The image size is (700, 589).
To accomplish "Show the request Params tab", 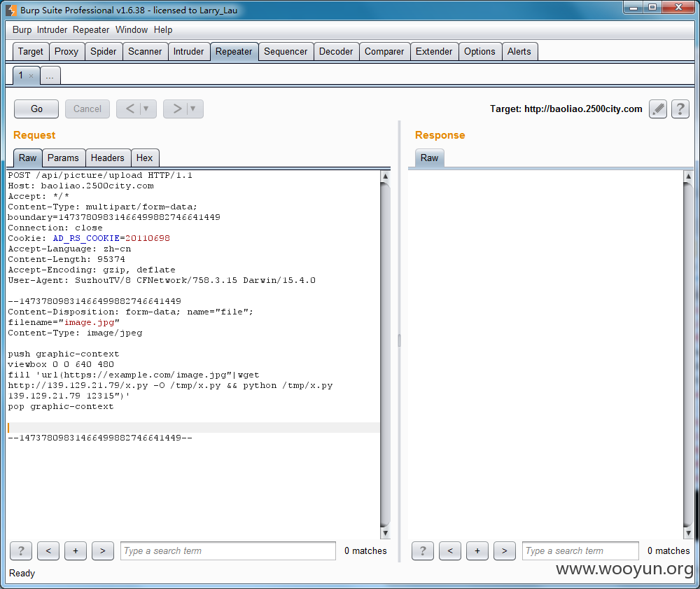I will [x=64, y=158].
